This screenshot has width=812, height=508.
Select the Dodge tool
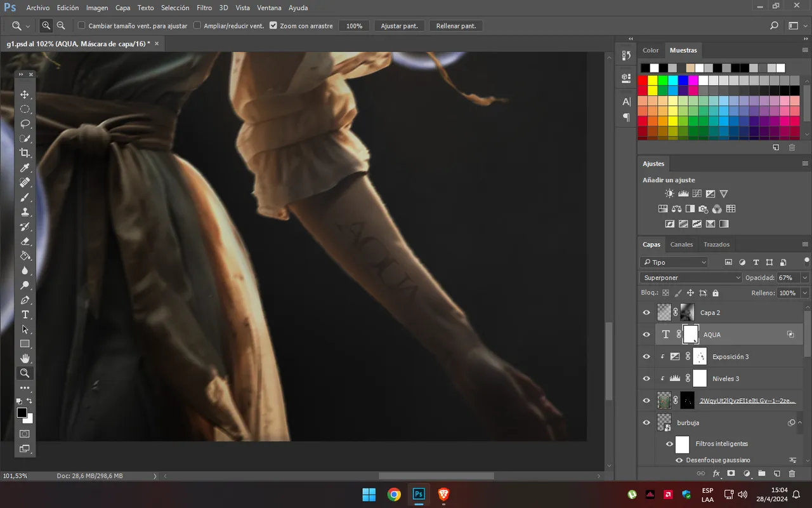click(25, 285)
